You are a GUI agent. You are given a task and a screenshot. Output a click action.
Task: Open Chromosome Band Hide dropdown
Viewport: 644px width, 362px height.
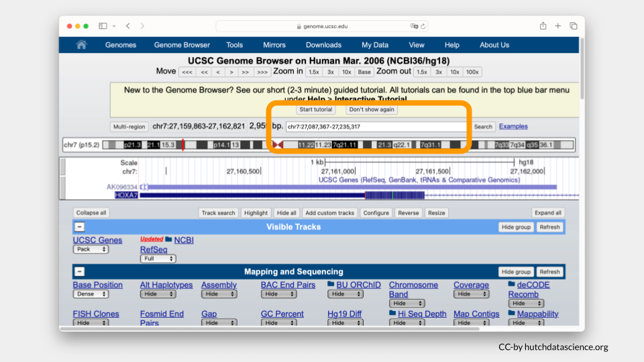point(407,303)
